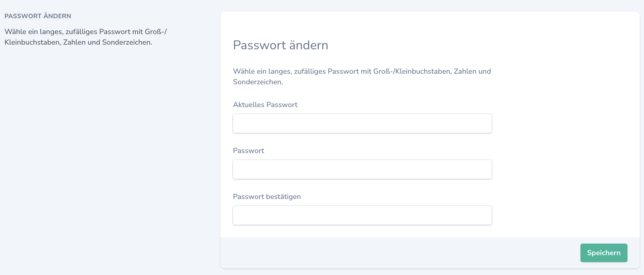The height and width of the screenshot is (275, 644).
Task: Click the password guidance text in the card
Action: click(x=362, y=76)
